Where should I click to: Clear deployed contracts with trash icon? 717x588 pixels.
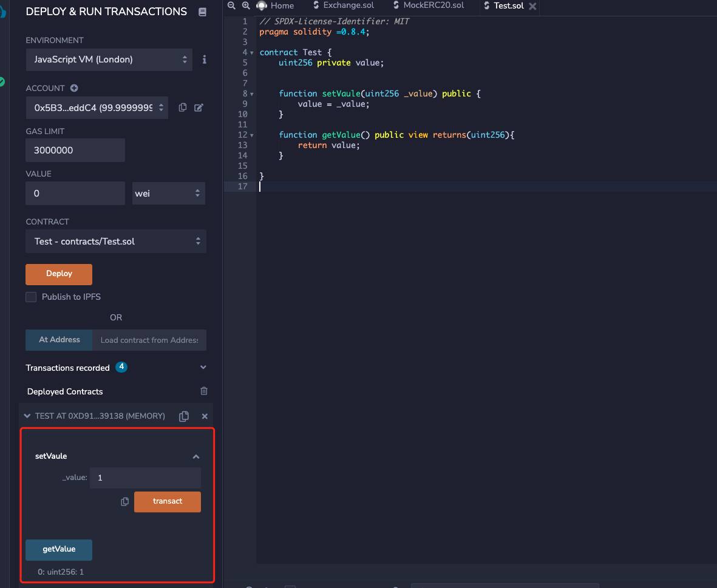pos(204,391)
